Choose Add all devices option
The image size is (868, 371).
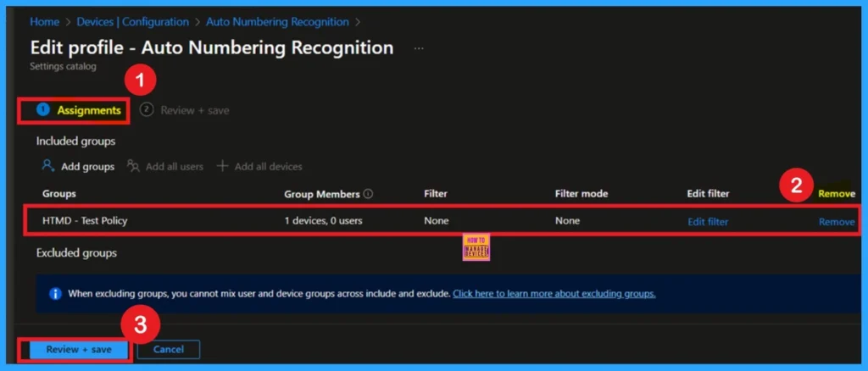click(269, 166)
